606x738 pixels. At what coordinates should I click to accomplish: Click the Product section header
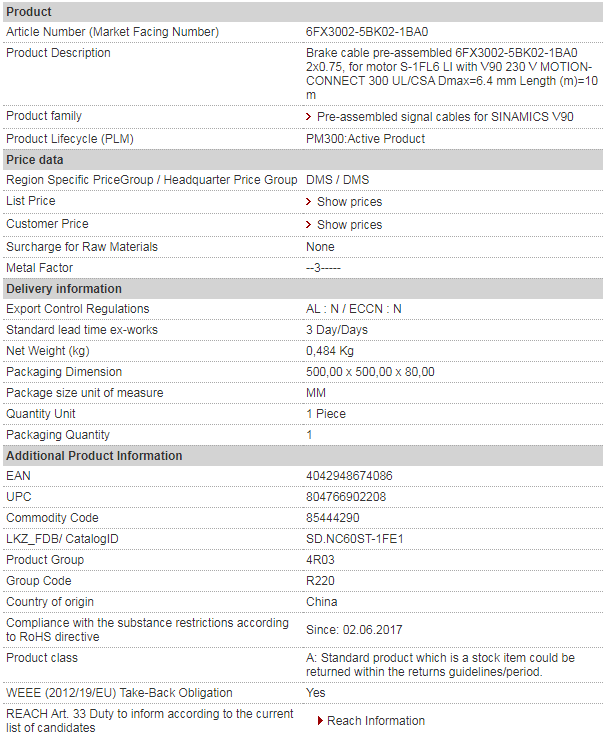303,12
